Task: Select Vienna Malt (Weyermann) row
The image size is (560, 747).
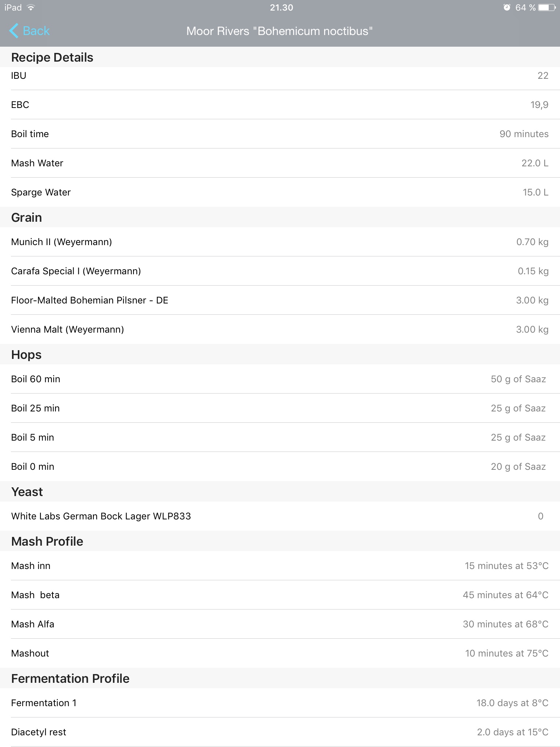Action: tap(280, 329)
